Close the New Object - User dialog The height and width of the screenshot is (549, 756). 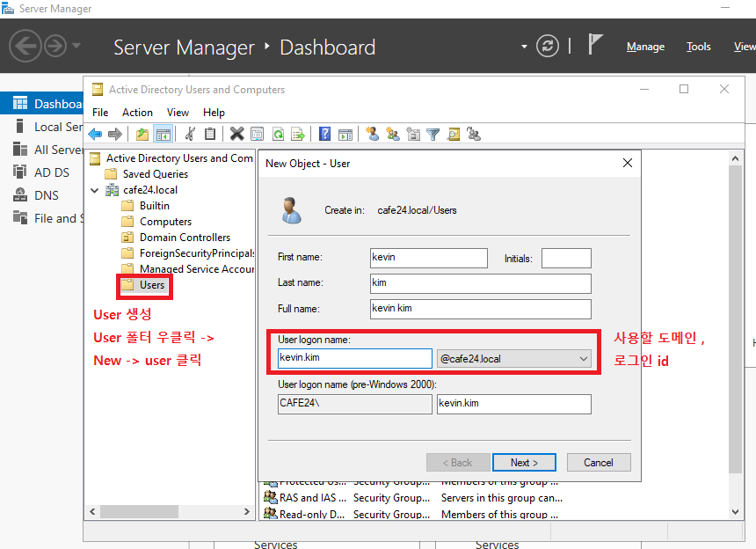click(x=628, y=163)
